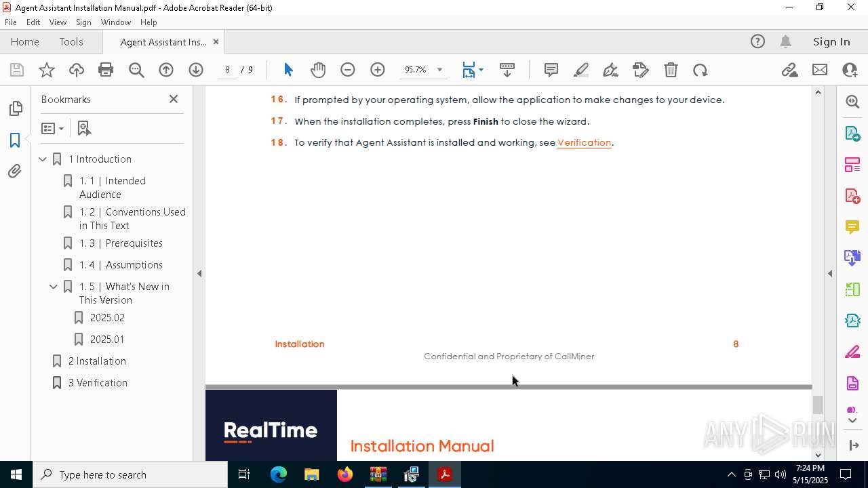Upload the file with the cloud arrow icon
Viewport: 868px width, 488px height.
77,70
